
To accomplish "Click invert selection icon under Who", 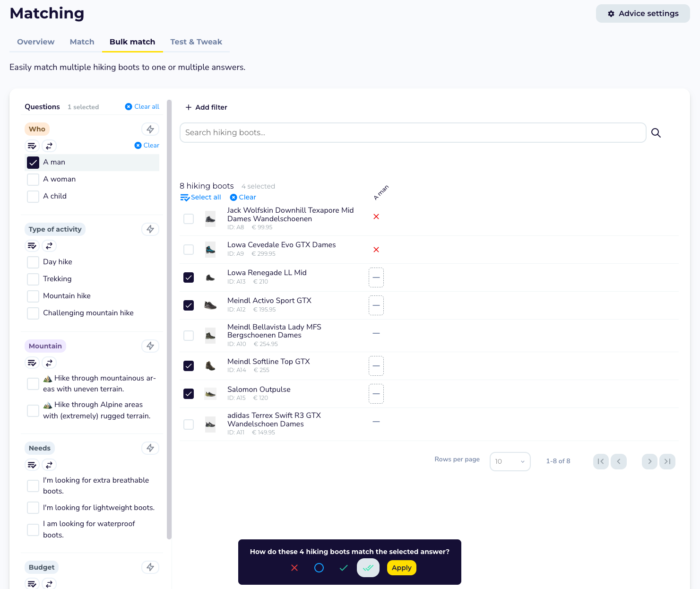I will click(x=49, y=146).
